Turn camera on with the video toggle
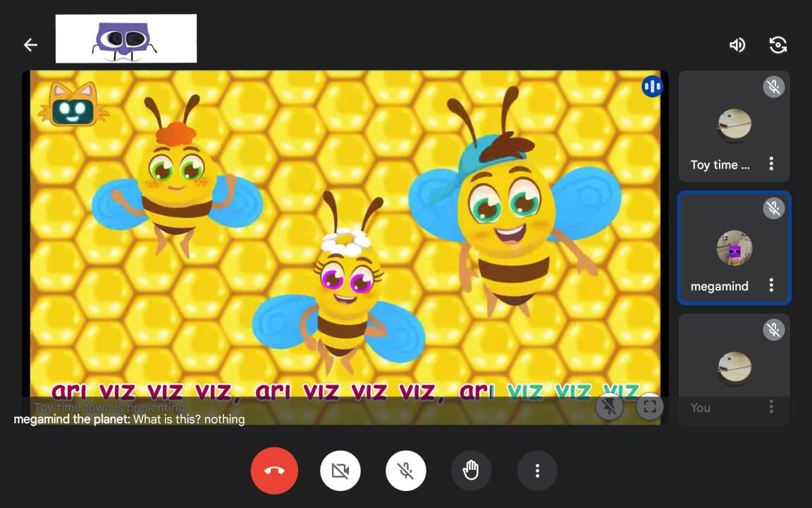 340,471
